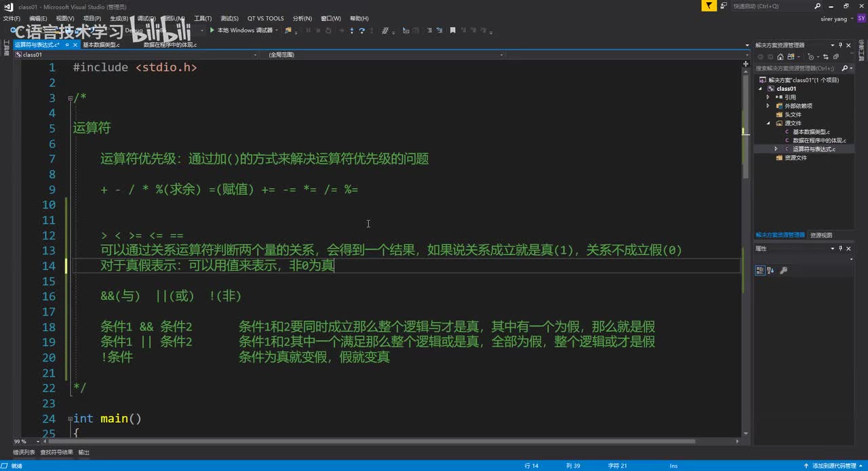Open the 分析(N) menu

coord(302,18)
